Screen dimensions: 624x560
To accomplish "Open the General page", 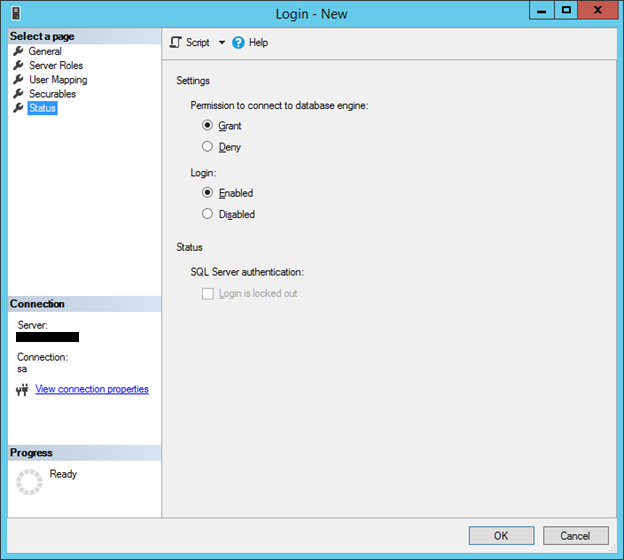I will 45,51.
